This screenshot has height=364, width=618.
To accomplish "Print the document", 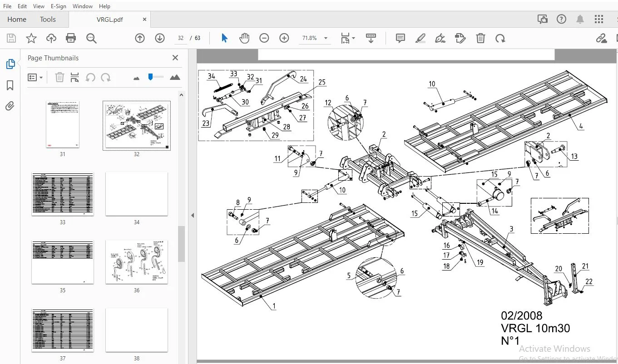I will (71, 38).
